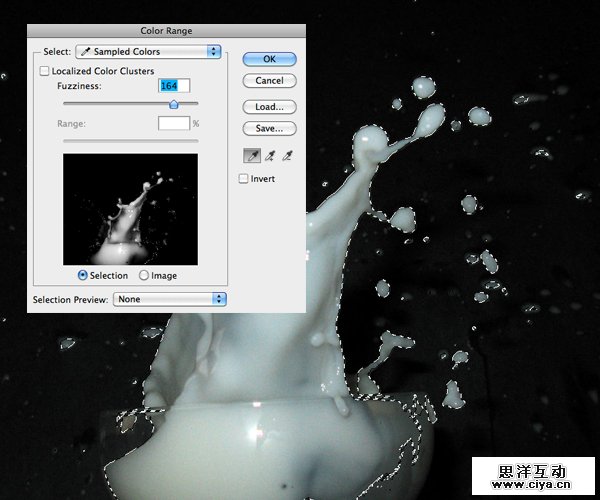Screen dimensions: 600x500
Task: Expand the Selection Preview dropdown
Action: pos(170,298)
